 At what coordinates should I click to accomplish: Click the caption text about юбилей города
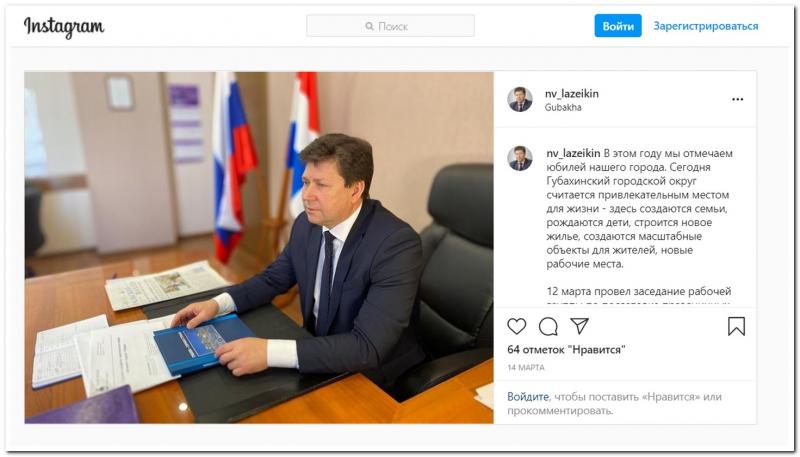tap(639, 208)
